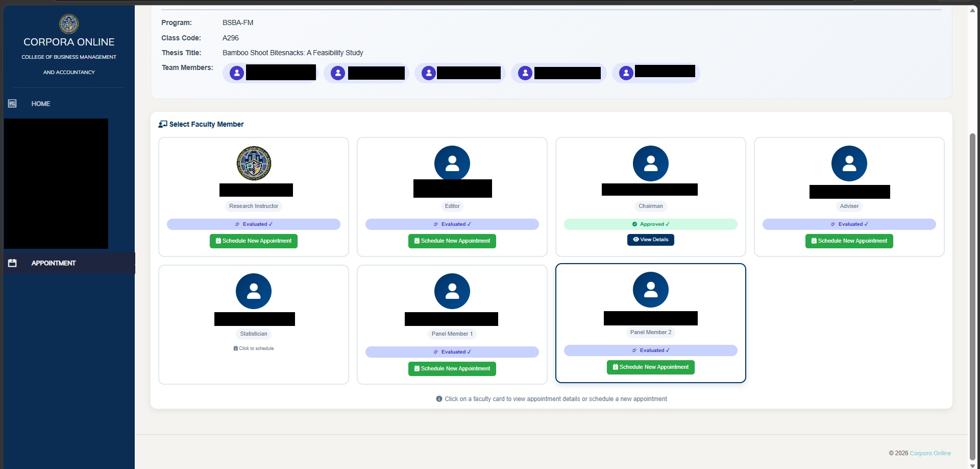The image size is (980, 469).
Task: Schedule new appointment with Research Instructor
Action: click(x=254, y=241)
